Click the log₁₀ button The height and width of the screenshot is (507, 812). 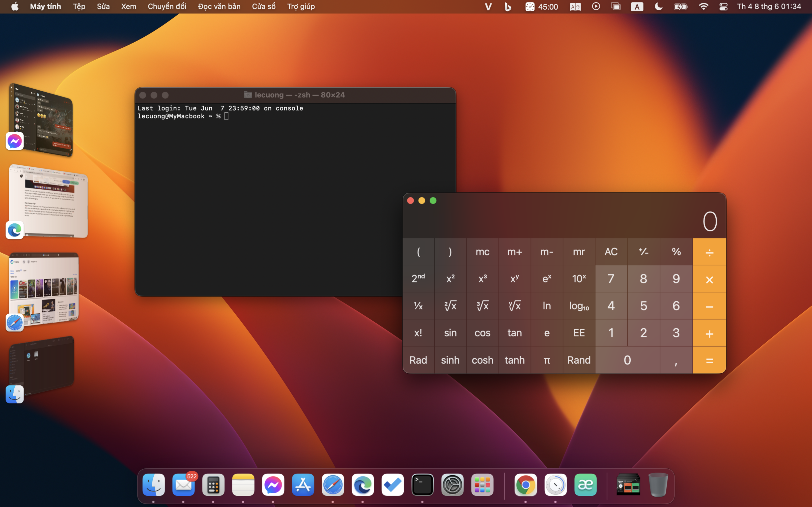point(579,305)
